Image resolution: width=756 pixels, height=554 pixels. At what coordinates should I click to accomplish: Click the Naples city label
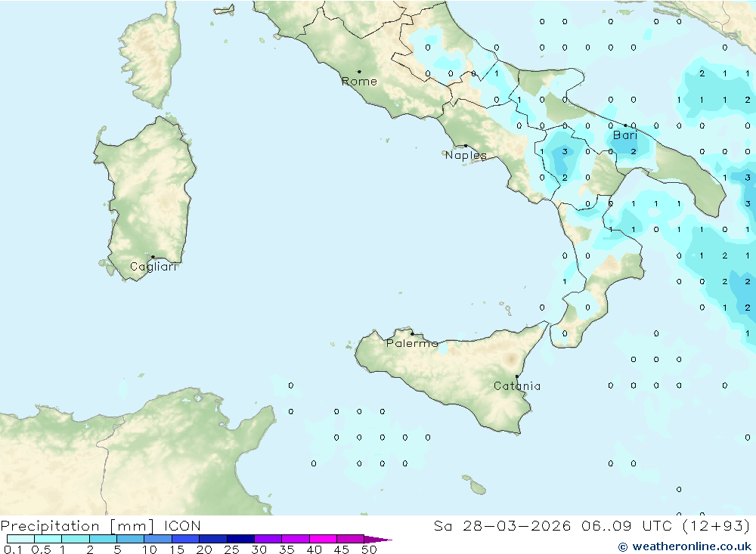pyautogui.click(x=466, y=155)
